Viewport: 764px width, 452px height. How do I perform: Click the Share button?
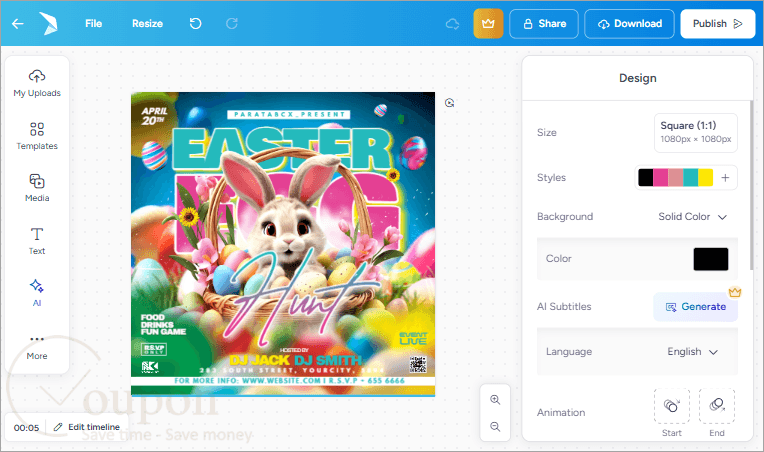[544, 23]
